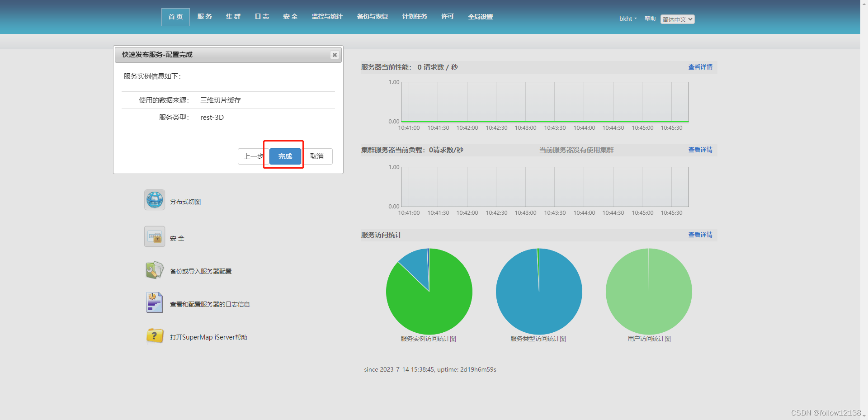This screenshot has width=868, height=420.
Task: Open the 全局设置 menu
Action: (x=480, y=16)
